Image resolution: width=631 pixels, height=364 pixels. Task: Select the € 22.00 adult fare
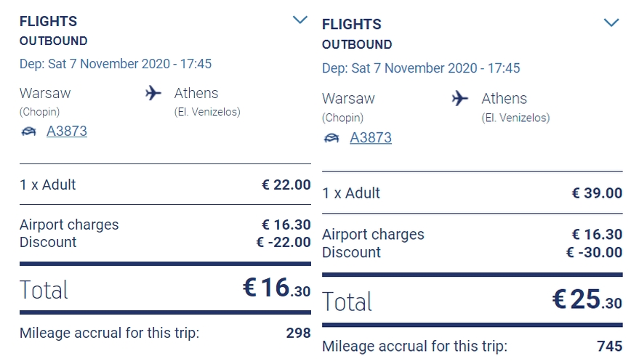coord(286,185)
